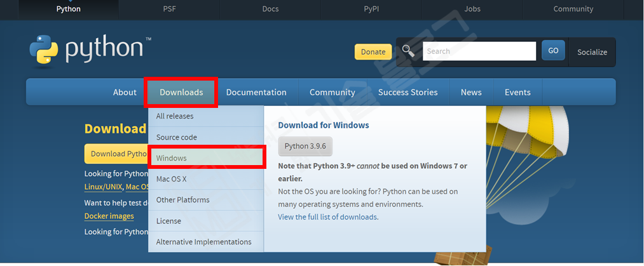Open the Docker images link
Viewport: 644px width, 266px height.
coord(109,216)
